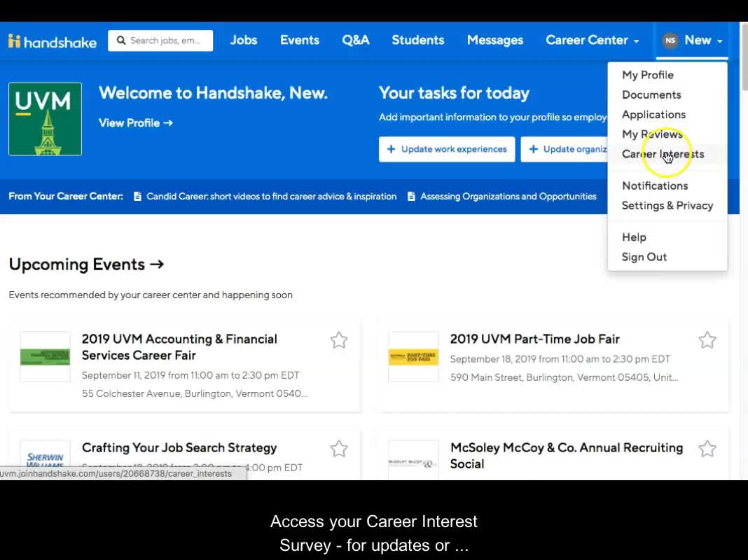Open the Jobs tab
Viewport: 748px width, 560px height.
click(x=244, y=41)
